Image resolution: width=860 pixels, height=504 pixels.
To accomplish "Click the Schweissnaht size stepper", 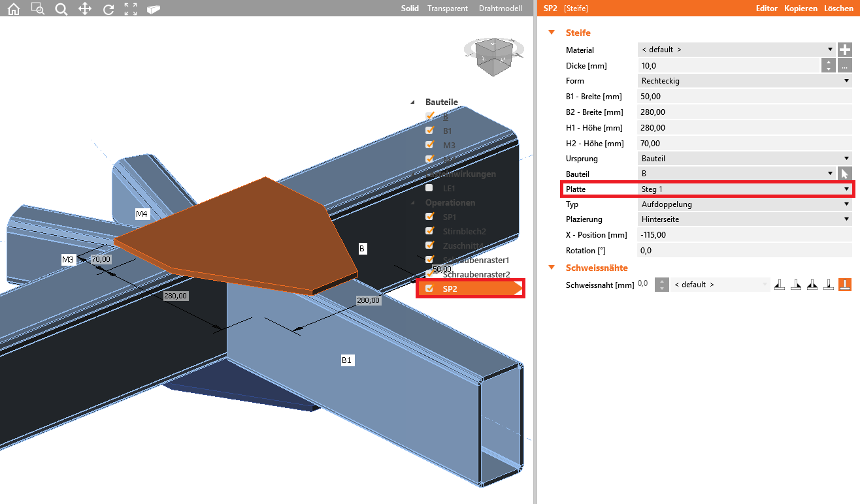I will coord(662,285).
